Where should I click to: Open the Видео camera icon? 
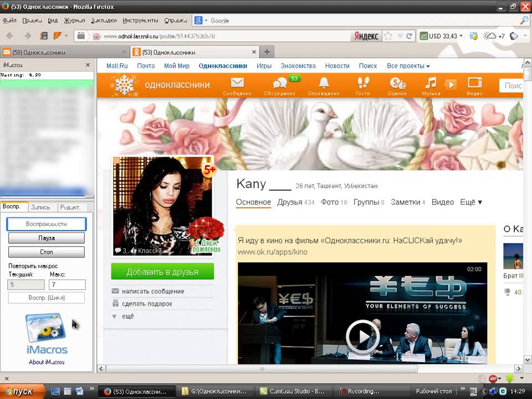474,84
